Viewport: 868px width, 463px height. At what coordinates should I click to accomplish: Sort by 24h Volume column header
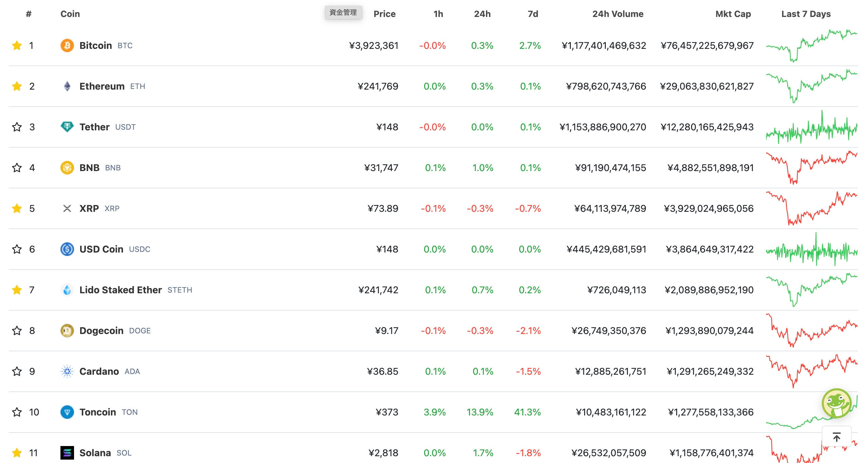pyautogui.click(x=618, y=14)
